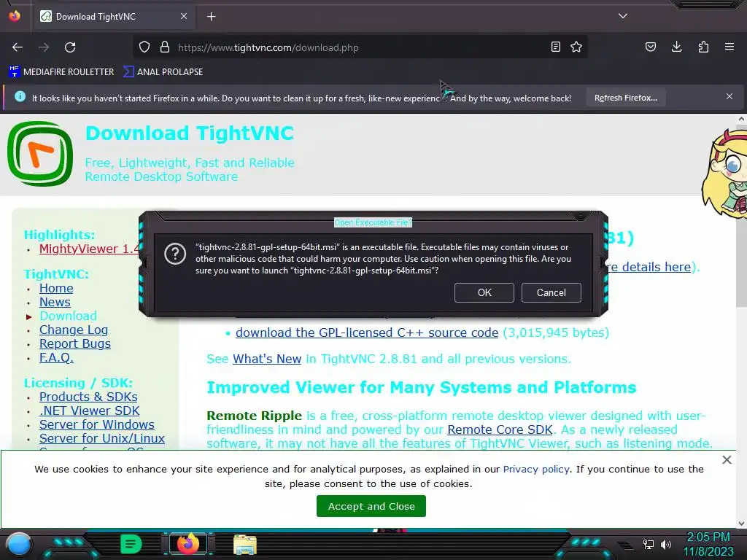The height and width of the screenshot is (560, 747).
Task: Click the Download TightVNC page heading
Action: [x=190, y=133]
